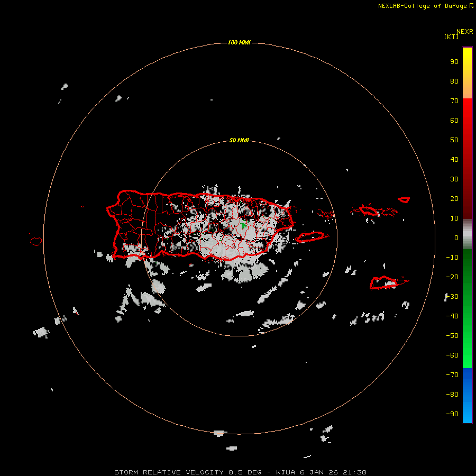This screenshot has height=476, width=476.
Task: Click the -50 value on velocity scale
Action: point(452,336)
